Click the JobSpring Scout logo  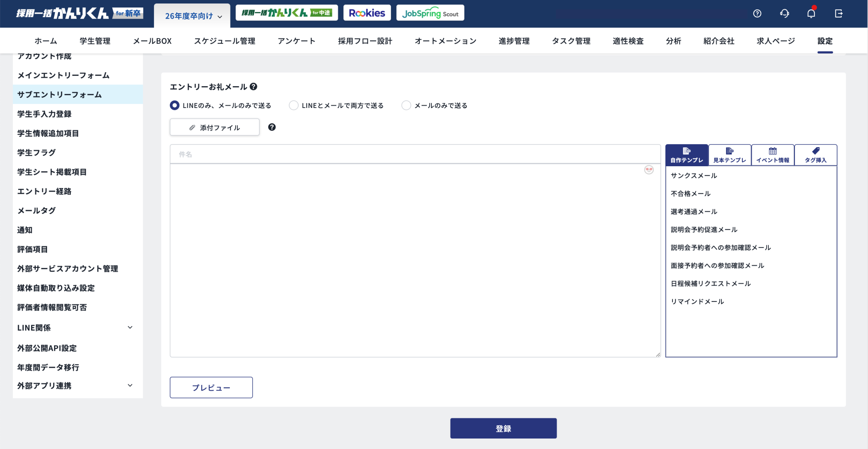(x=430, y=12)
